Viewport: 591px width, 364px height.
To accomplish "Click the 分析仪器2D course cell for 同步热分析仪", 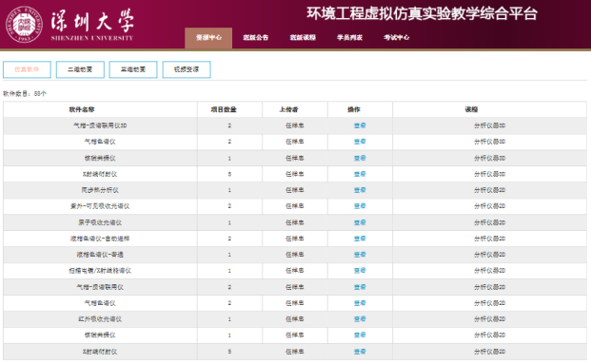I will point(489,190).
